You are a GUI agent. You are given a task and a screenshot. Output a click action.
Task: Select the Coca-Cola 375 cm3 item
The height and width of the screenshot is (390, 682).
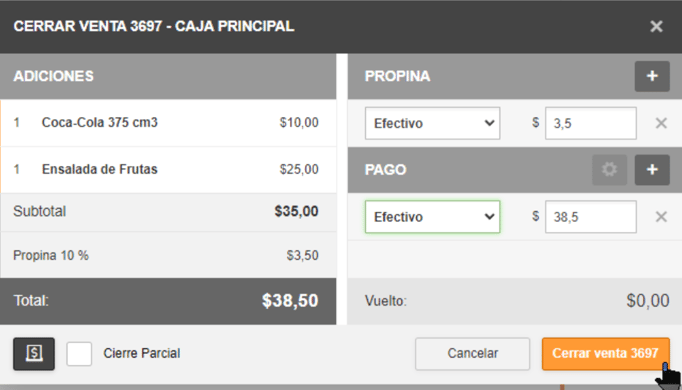pos(168,123)
